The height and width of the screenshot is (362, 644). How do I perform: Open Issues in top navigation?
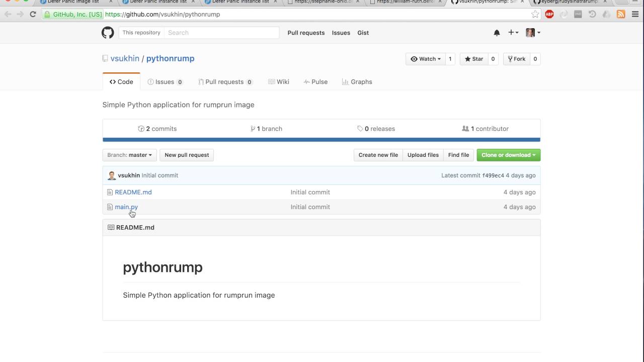341,33
